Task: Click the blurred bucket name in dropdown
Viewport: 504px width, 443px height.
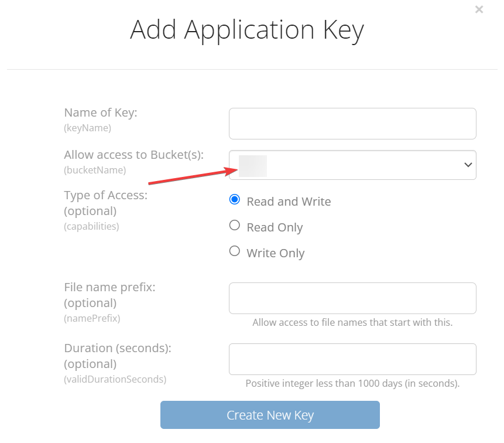Action: (253, 166)
